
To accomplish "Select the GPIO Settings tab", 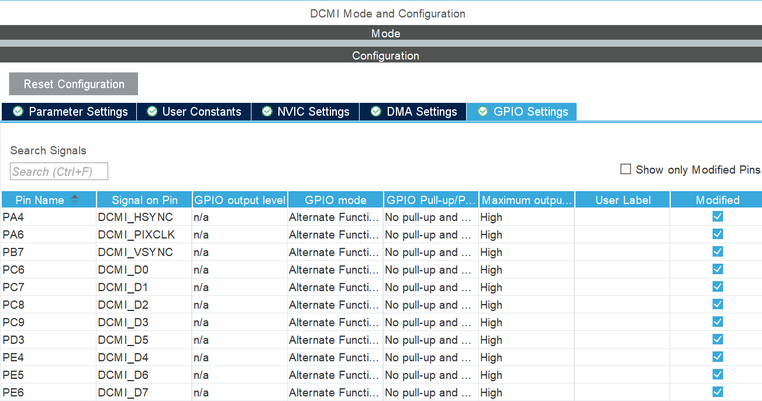I will [522, 112].
